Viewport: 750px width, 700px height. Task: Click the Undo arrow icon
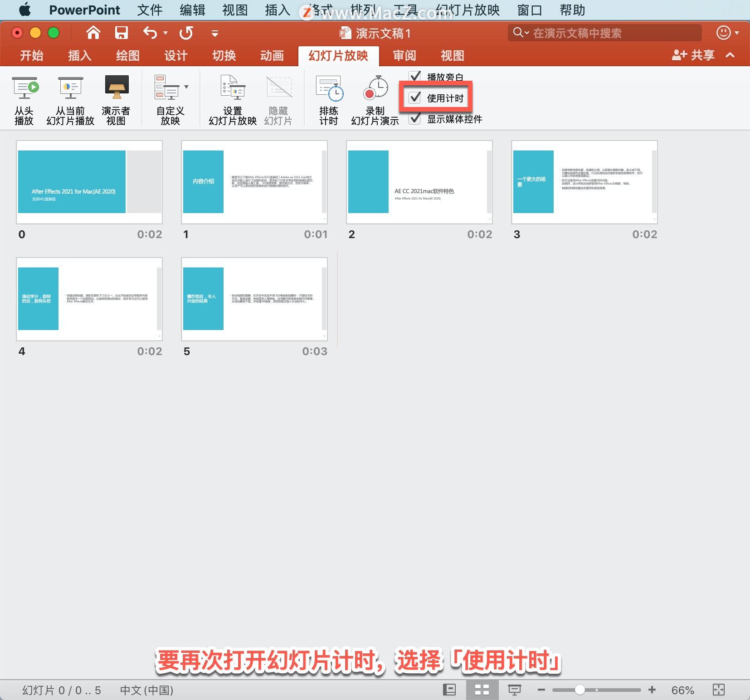[x=150, y=33]
